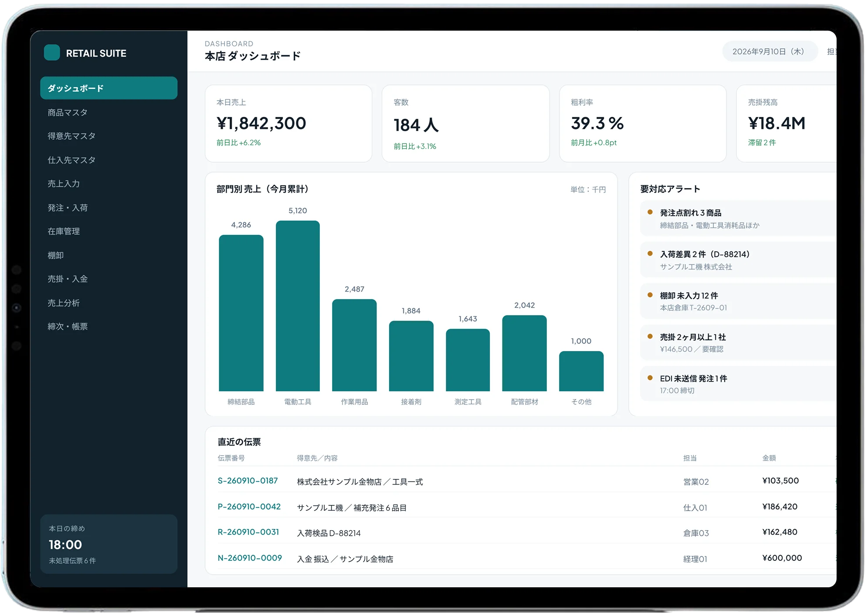Open the 発注点割れ3商品 alert
This screenshot has height=613, width=868.
pyautogui.click(x=738, y=218)
